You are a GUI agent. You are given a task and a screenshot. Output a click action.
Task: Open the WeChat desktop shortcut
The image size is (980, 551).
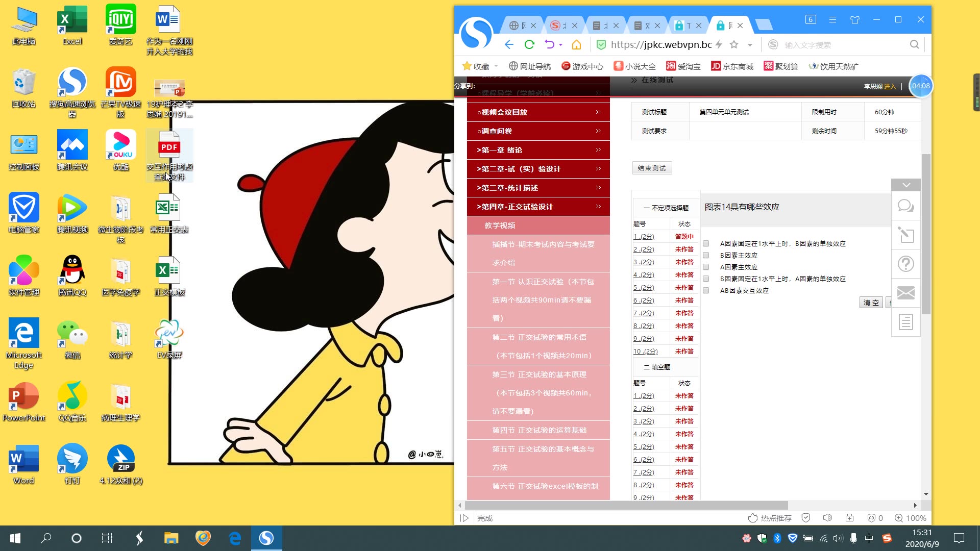tap(72, 339)
